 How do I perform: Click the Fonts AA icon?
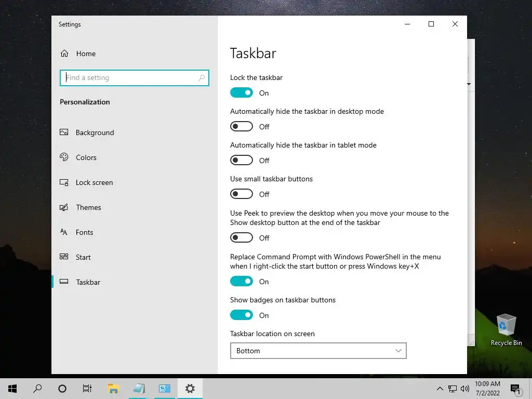pos(64,232)
